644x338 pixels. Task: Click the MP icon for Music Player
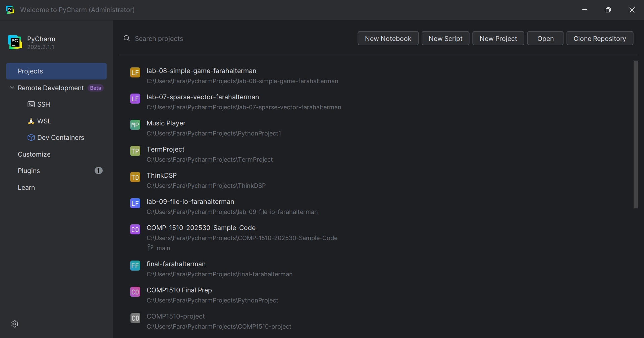coord(135,125)
